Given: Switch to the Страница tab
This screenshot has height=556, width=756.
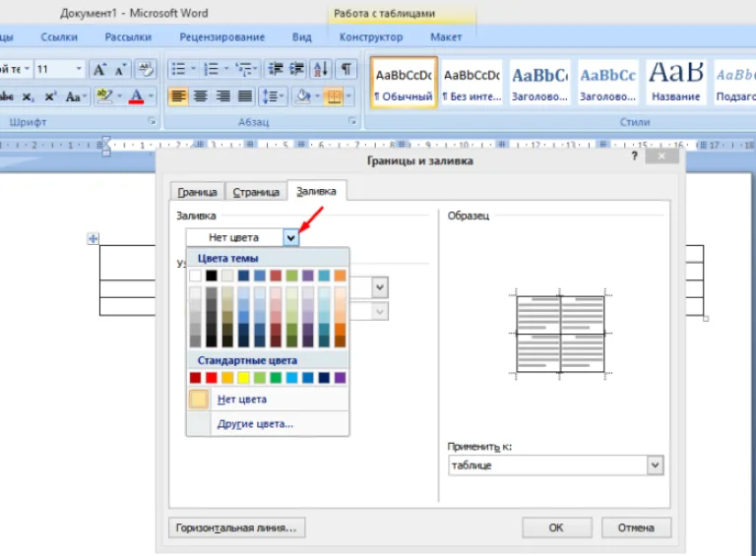Looking at the screenshot, I should pyautogui.click(x=256, y=192).
